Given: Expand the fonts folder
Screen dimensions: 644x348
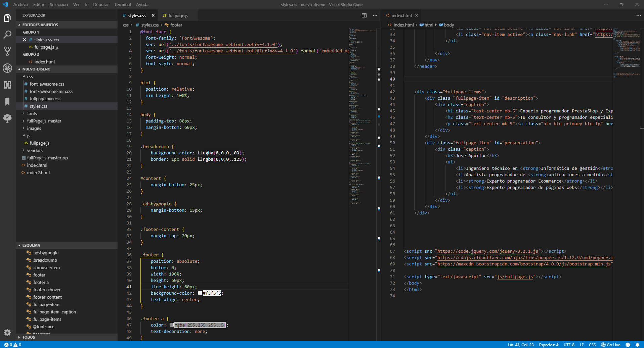Looking at the screenshot, I should tap(32, 113).
